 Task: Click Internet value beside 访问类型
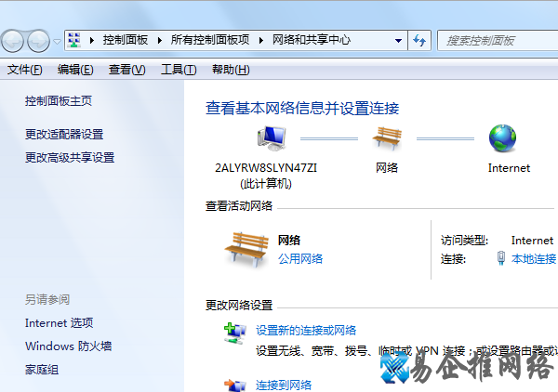coord(532,241)
